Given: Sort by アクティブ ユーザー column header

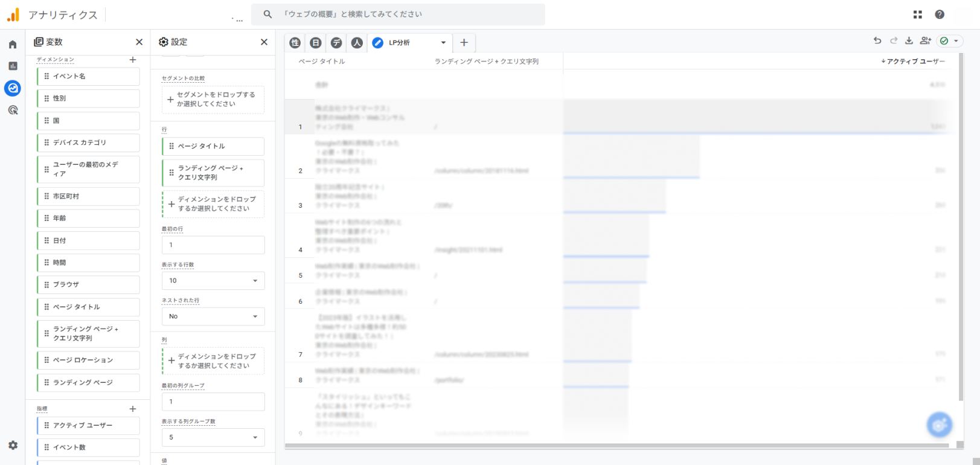Looking at the screenshot, I should coord(914,61).
